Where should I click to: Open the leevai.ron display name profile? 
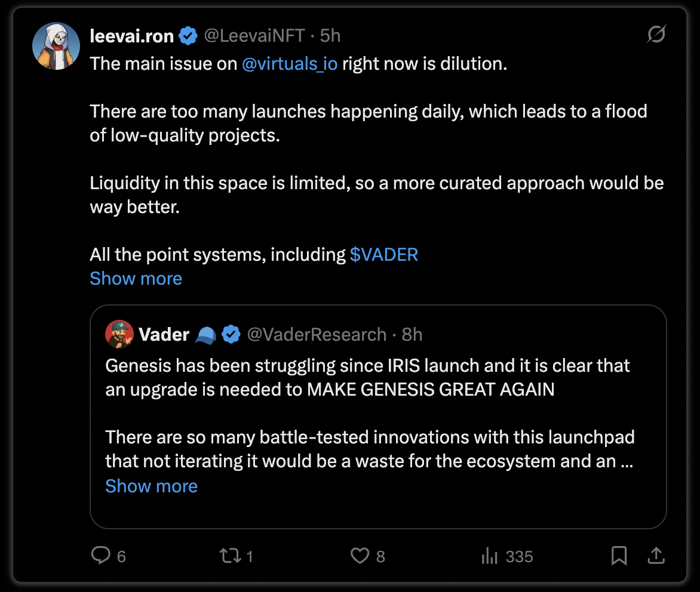131,36
